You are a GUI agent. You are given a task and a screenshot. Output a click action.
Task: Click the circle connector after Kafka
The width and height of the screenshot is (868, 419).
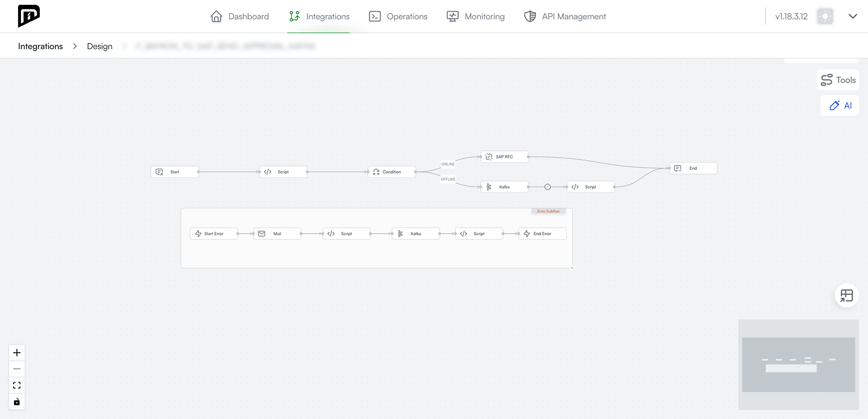(x=547, y=187)
